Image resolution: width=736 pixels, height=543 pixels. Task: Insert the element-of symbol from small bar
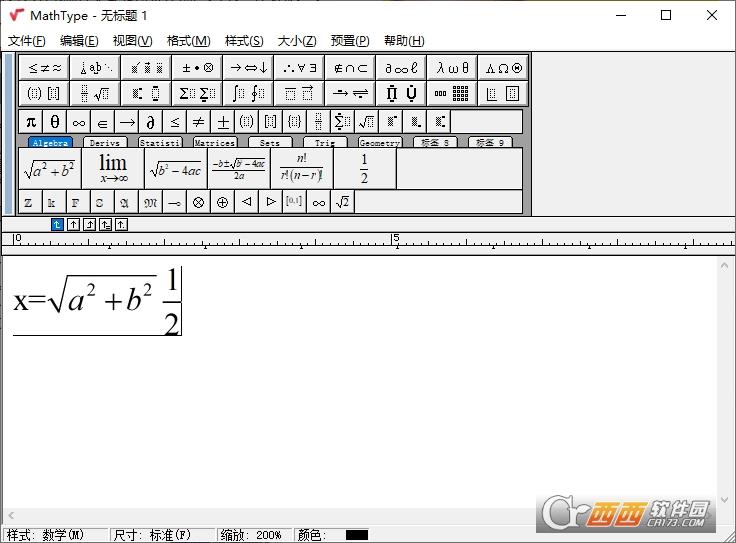(x=103, y=122)
